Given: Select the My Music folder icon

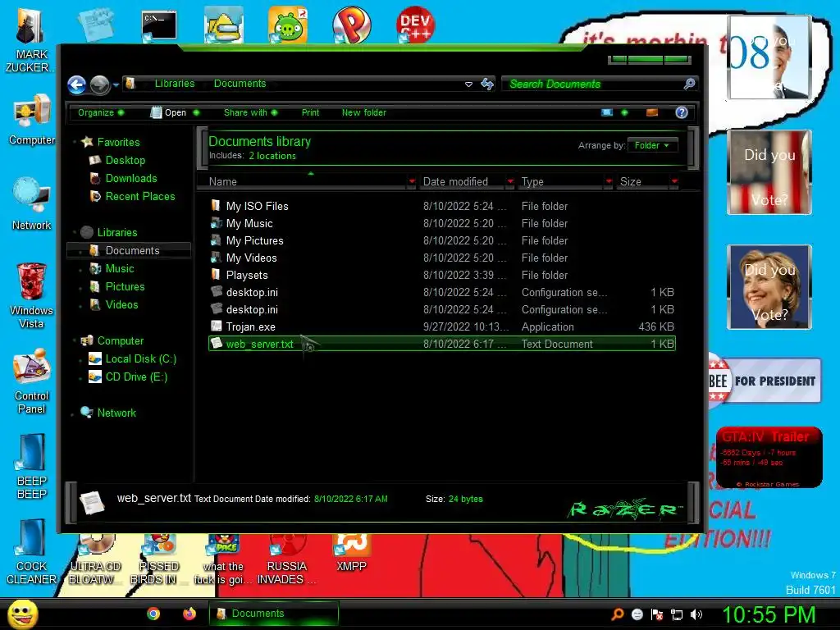Looking at the screenshot, I should coord(216,223).
